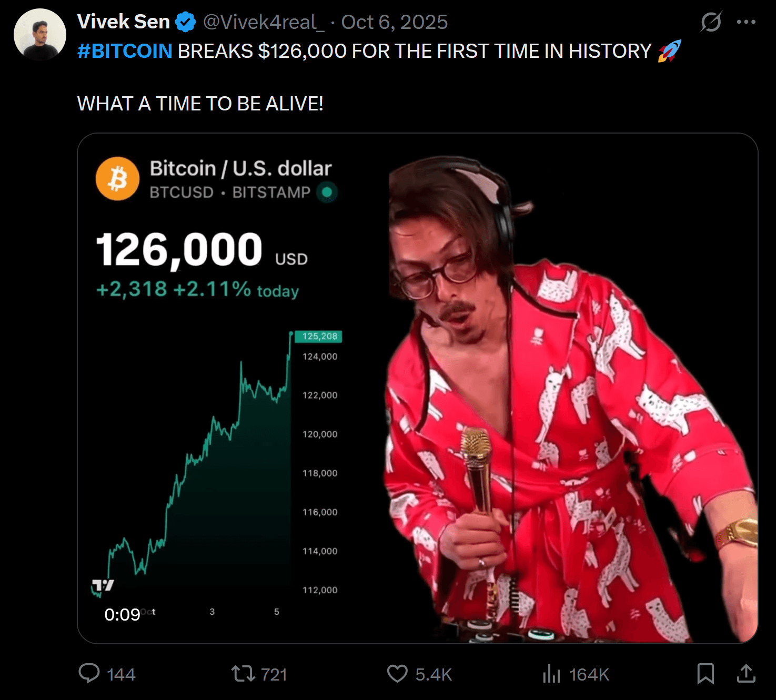
Task: Click the 125,208 green price label
Action: [319, 337]
